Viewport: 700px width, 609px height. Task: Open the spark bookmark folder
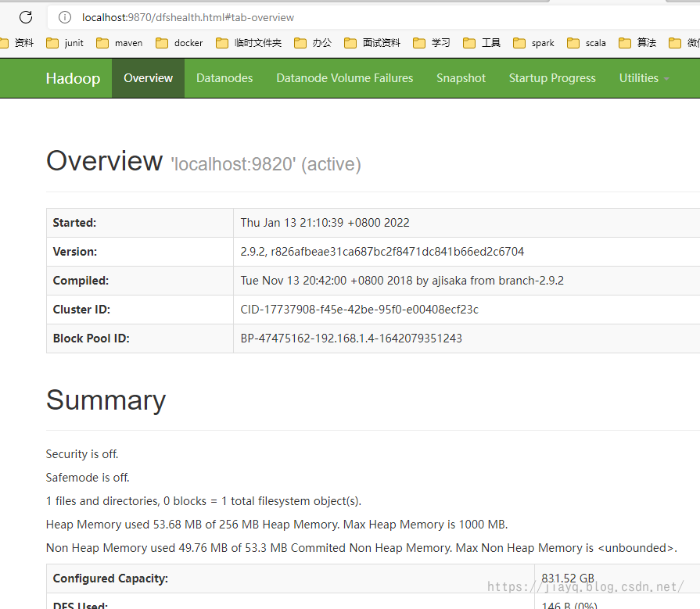534,43
